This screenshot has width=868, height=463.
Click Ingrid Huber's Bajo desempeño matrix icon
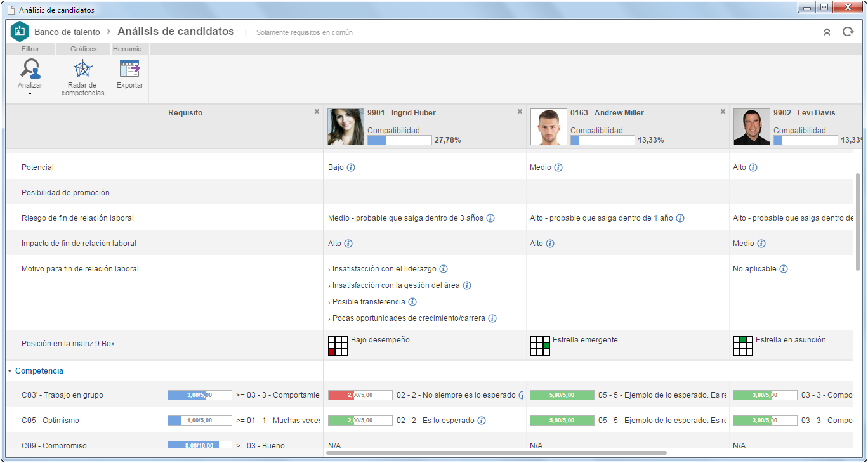coord(338,346)
